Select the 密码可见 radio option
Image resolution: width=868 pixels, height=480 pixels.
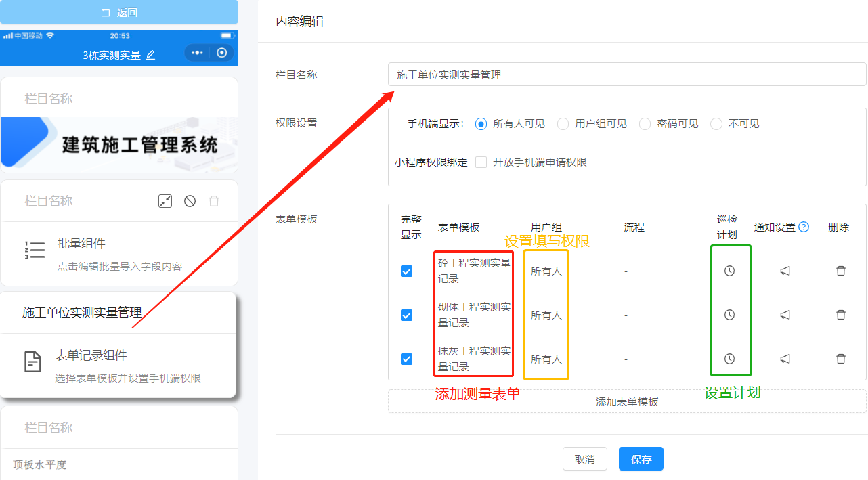click(x=645, y=124)
